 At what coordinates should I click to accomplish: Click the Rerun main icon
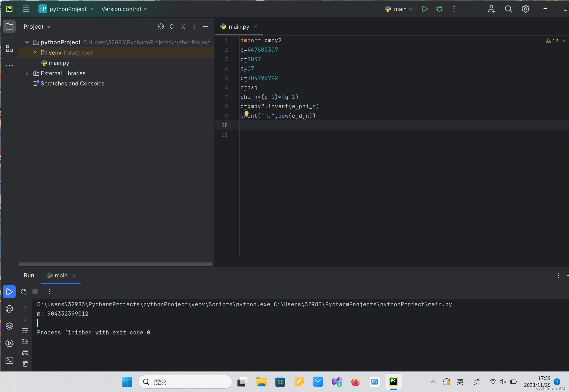click(x=24, y=292)
